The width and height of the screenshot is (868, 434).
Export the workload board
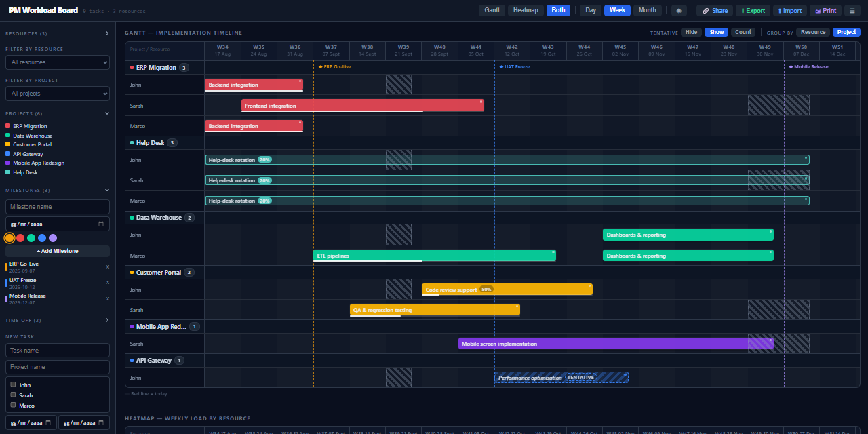[x=753, y=10]
